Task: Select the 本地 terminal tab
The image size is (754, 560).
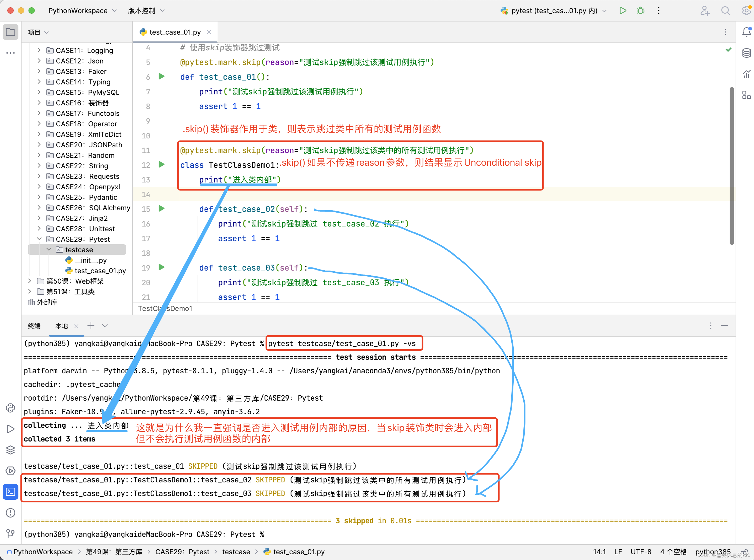Action: (x=62, y=326)
